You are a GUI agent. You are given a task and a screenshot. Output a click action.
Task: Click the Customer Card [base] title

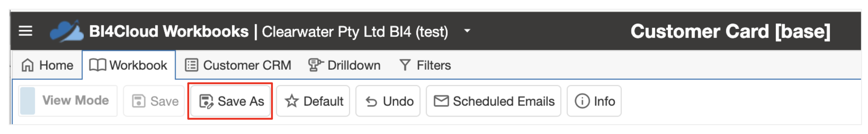tap(730, 31)
